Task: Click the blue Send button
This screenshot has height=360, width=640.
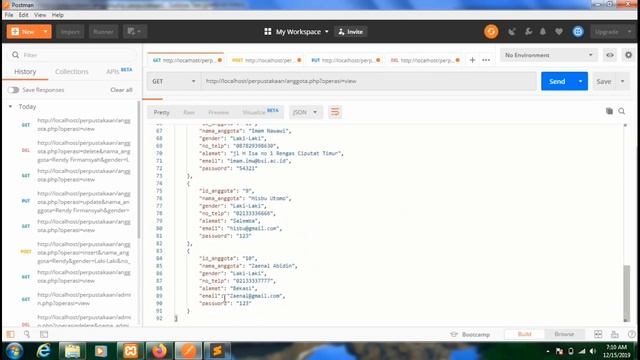Action: 557,81
